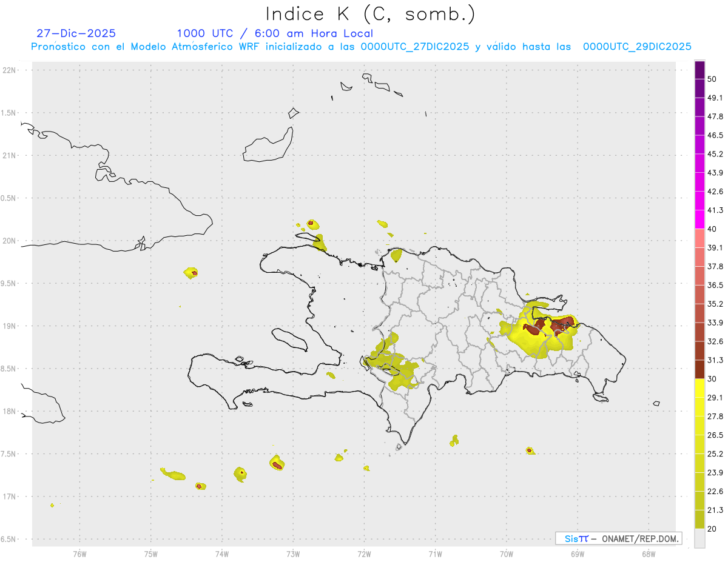Click the 72W longitude axis label
Screen dimensions: 728x562
coord(364,553)
